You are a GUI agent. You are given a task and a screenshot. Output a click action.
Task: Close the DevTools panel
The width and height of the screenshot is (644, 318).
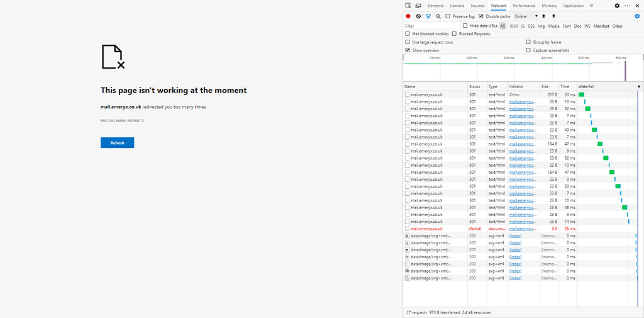[x=638, y=6]
